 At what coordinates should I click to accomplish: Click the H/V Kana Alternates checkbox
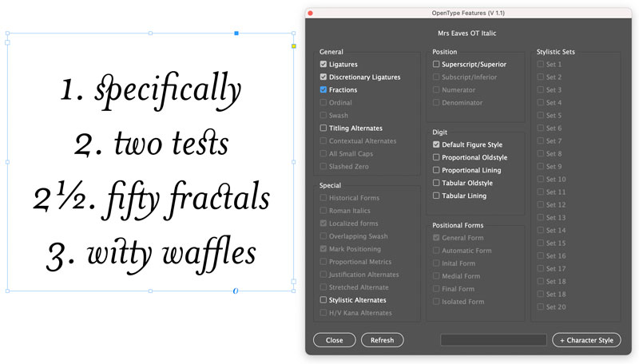tap(323, 313)
